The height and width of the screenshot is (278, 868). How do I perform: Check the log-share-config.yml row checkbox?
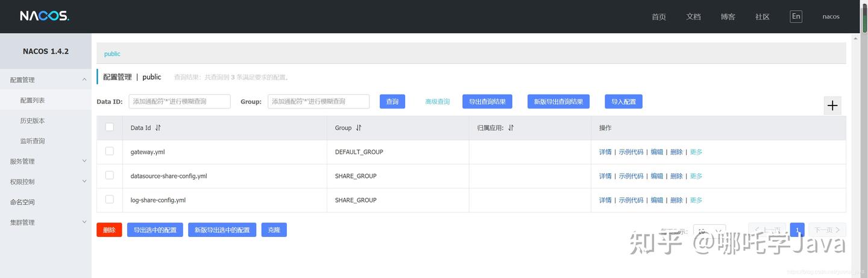[x=109, y=200]
